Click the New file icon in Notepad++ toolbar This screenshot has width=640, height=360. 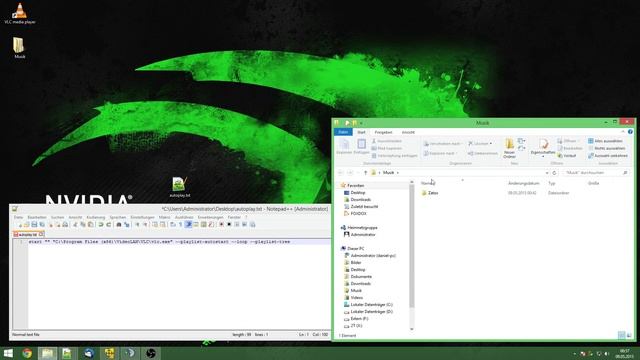coord(20,224)
